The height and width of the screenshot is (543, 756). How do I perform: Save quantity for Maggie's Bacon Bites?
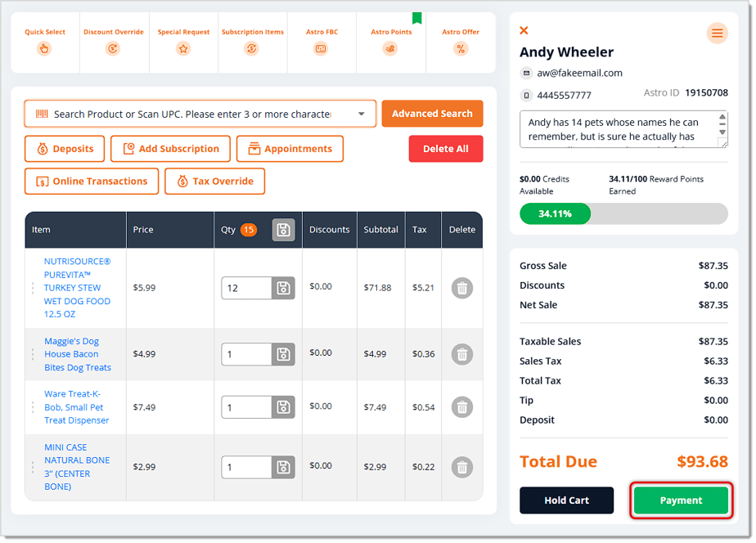(x=283, y=354)
